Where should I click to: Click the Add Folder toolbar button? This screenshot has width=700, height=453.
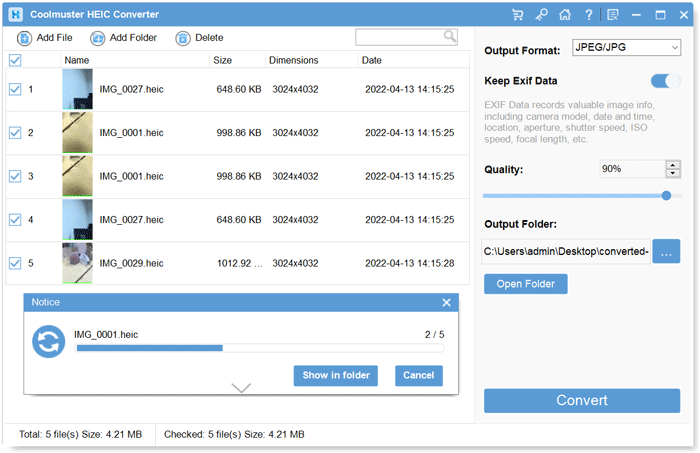[x=123, y=38]
